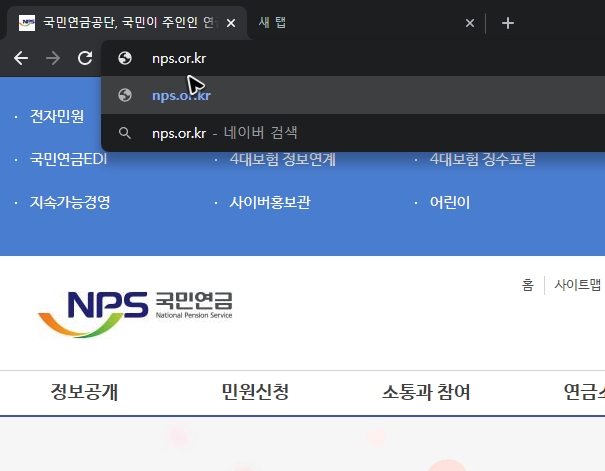Open the 국민연금EDI link

68,159
